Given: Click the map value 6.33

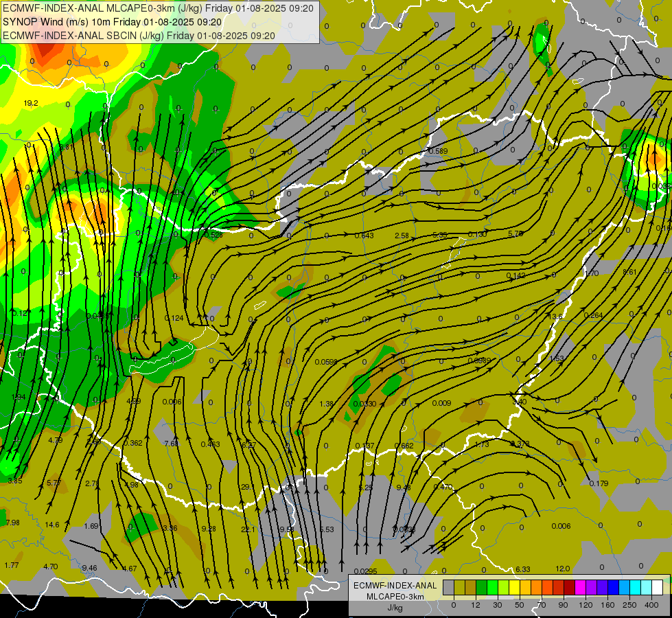Looking at the screenshot, I should (523, 569).
